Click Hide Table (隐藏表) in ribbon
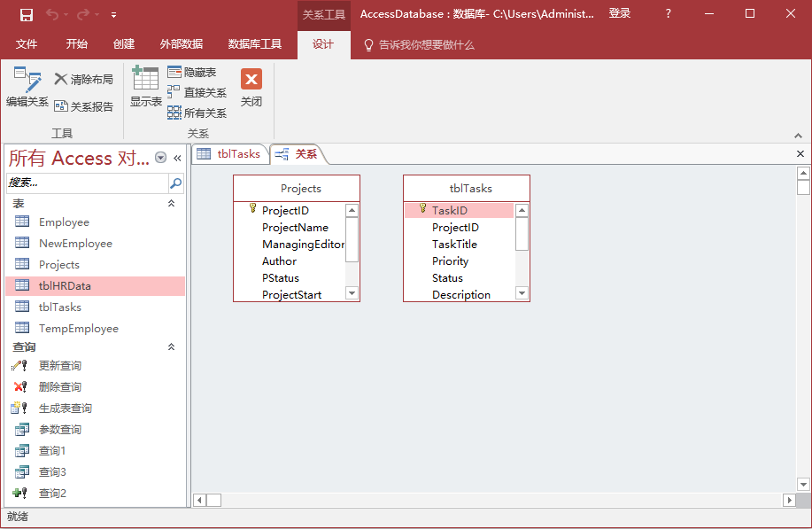 [x=192, y=73]
